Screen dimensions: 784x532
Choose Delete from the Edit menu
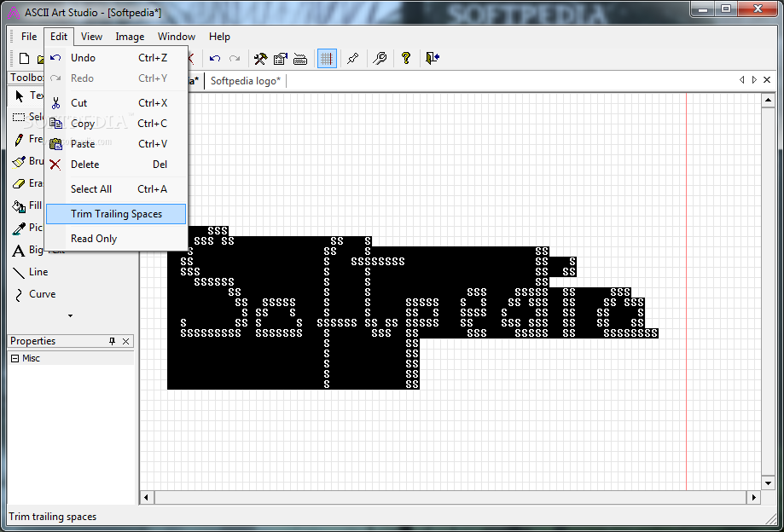coord(116,165)
